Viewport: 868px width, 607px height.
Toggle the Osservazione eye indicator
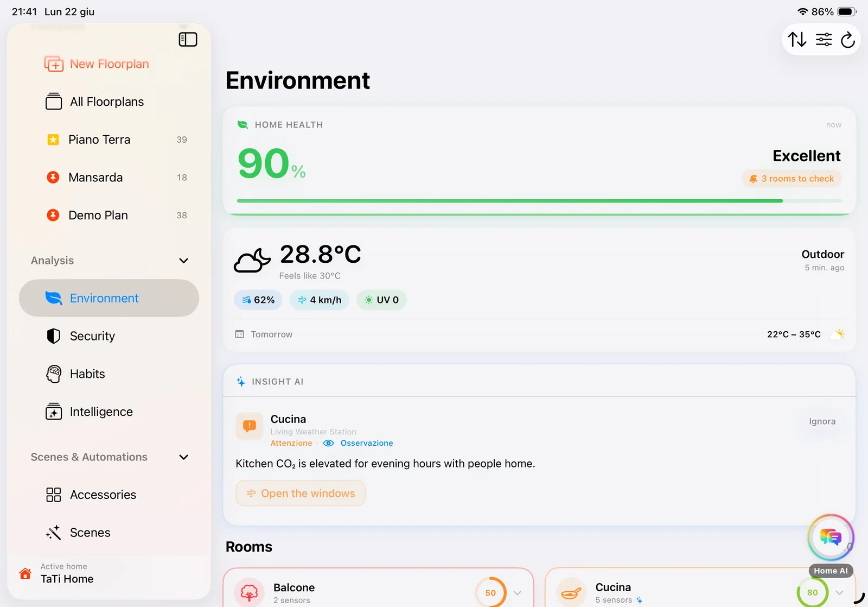coord(328,443)
